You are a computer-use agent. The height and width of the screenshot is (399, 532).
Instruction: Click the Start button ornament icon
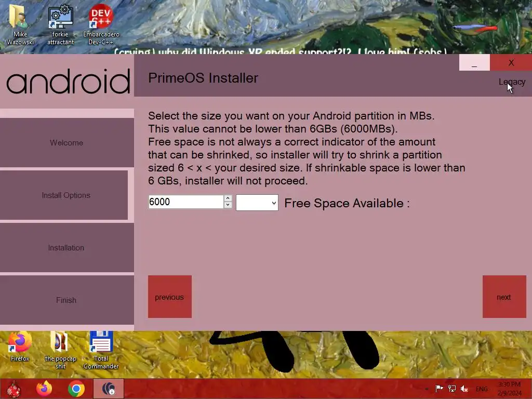(14, 389)
